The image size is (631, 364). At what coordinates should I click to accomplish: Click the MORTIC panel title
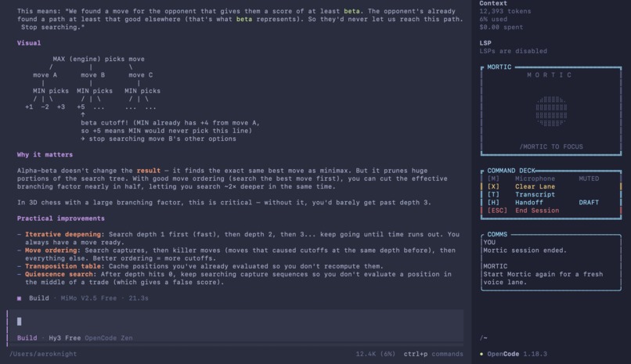(x=499, y=67)
